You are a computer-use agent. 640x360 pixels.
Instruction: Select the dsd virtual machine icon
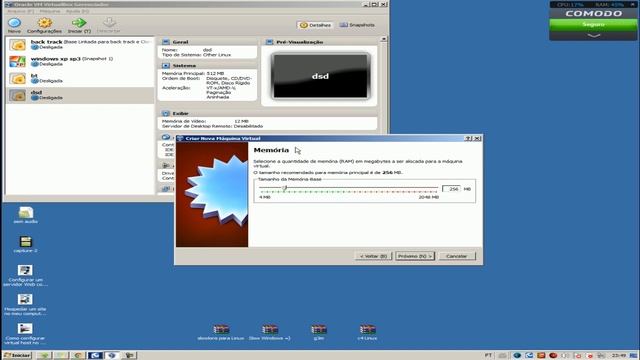click(x=18, y=95)
